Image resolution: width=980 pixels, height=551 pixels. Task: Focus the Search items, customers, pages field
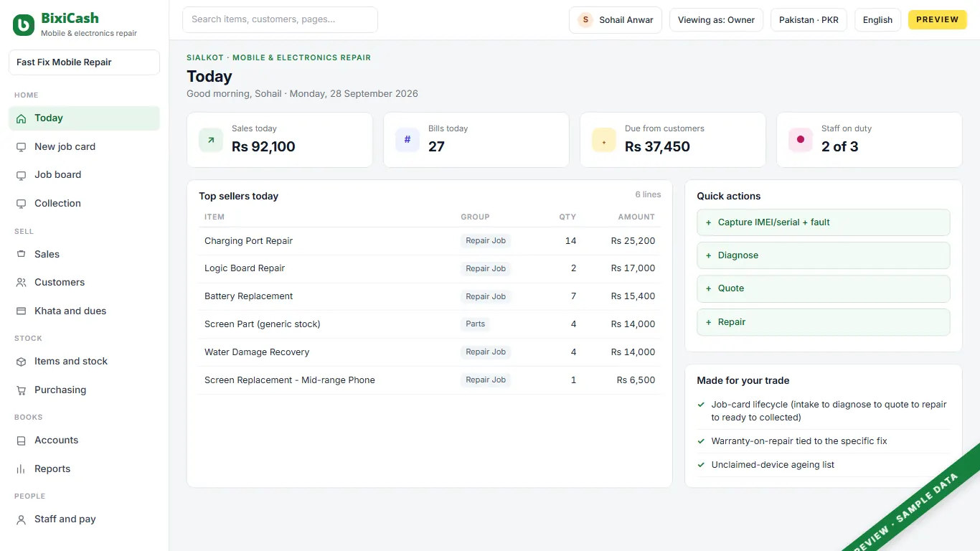click(x=280, y=19)
